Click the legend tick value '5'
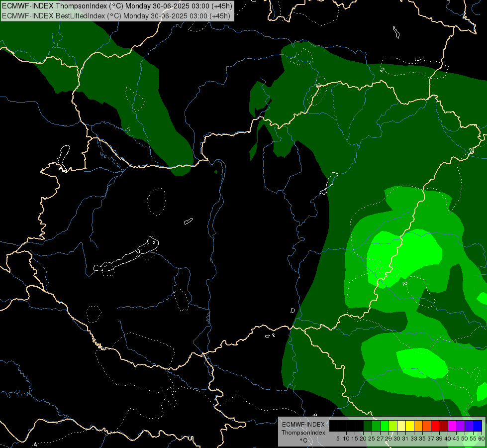Image resolution: width=487 pixels, height=448 pixels. pos(338,439)
